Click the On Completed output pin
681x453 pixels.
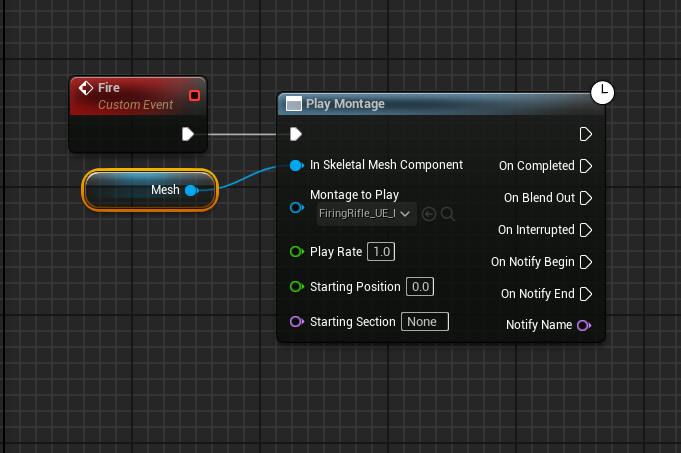point(586,166)
